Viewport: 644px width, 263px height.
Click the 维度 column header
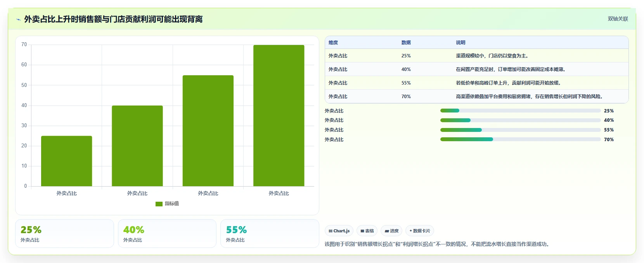(333, 43)
